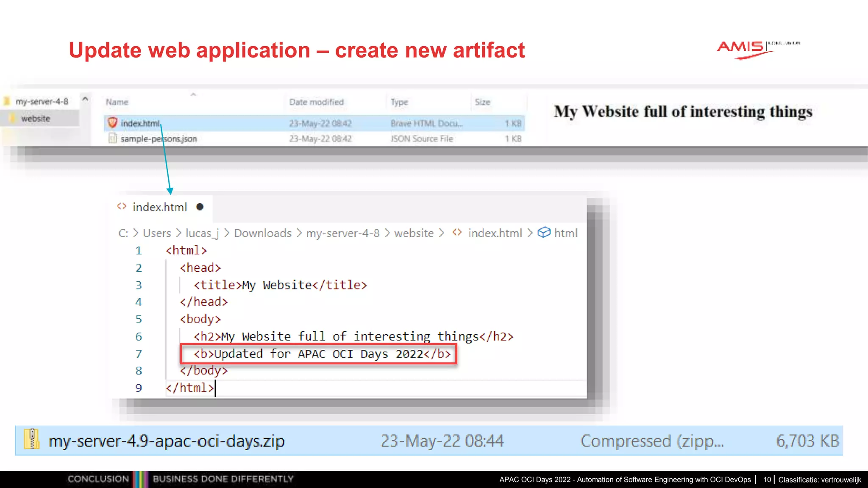Screen dimensions: 868x488
Task: Click the cube symbol icon before html
Action: [544, 233]
